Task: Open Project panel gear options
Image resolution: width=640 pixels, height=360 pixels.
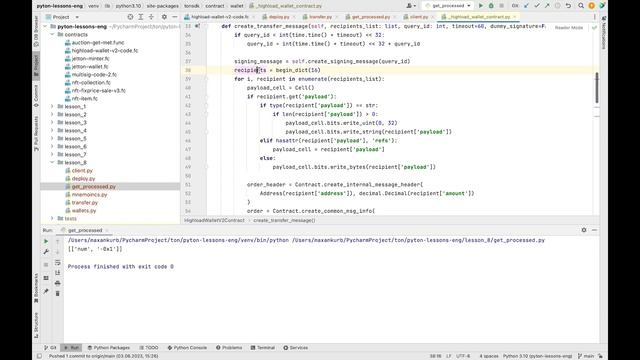Action: coord(164,17)
